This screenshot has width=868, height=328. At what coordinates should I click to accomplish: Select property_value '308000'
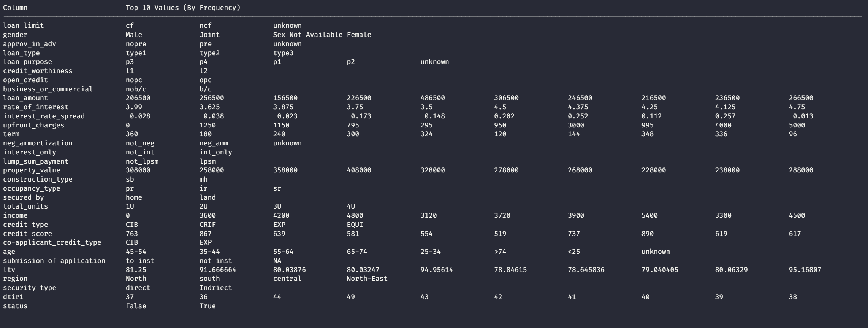coord(138,170)
